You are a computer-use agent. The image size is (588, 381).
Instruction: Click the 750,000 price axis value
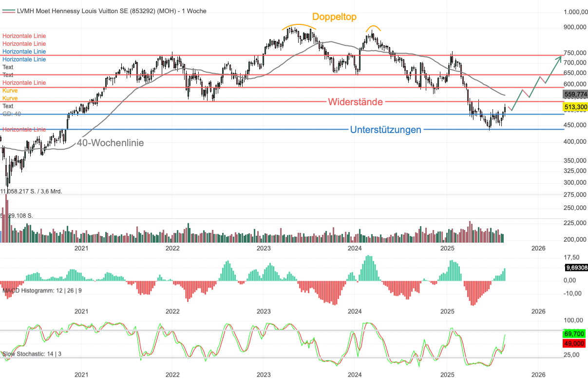tap(575, 53)
